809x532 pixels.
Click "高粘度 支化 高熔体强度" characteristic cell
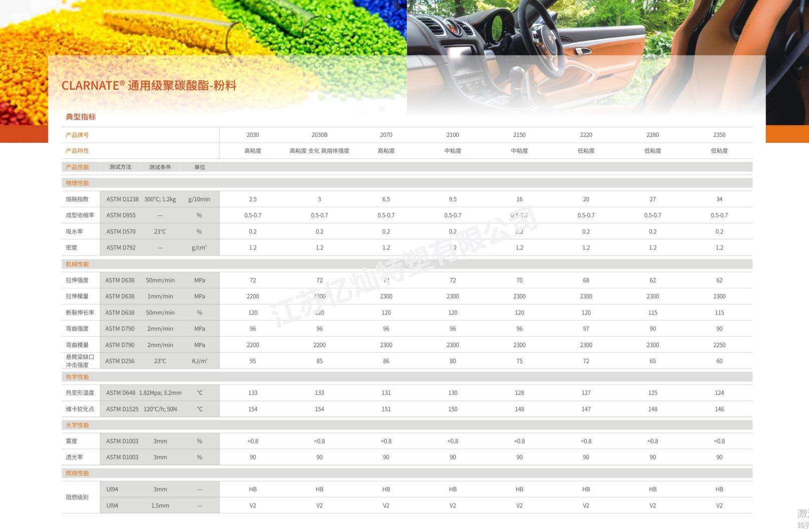[320, 151]
